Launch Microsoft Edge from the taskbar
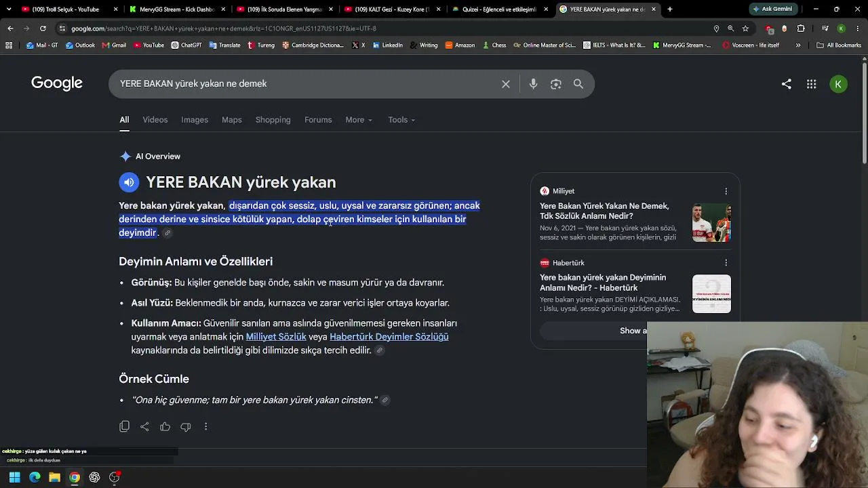 35,477
